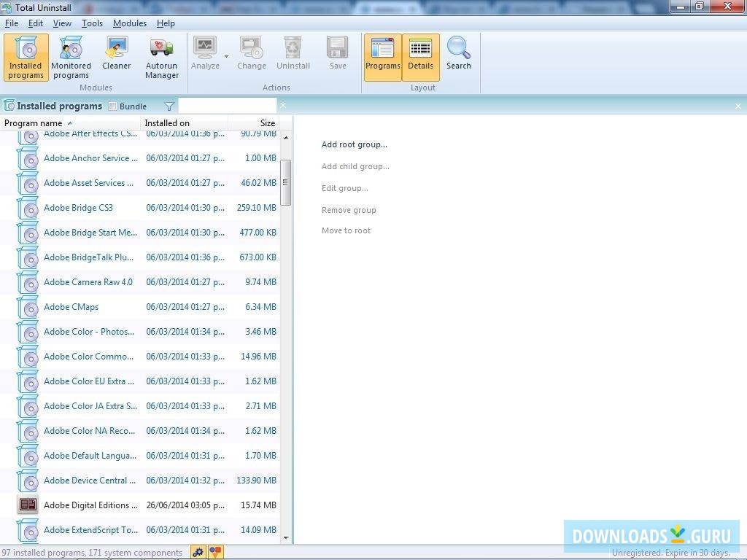Select Adobe Default Langua... entry
Screen dimensions: 747x560
[140, 455]
